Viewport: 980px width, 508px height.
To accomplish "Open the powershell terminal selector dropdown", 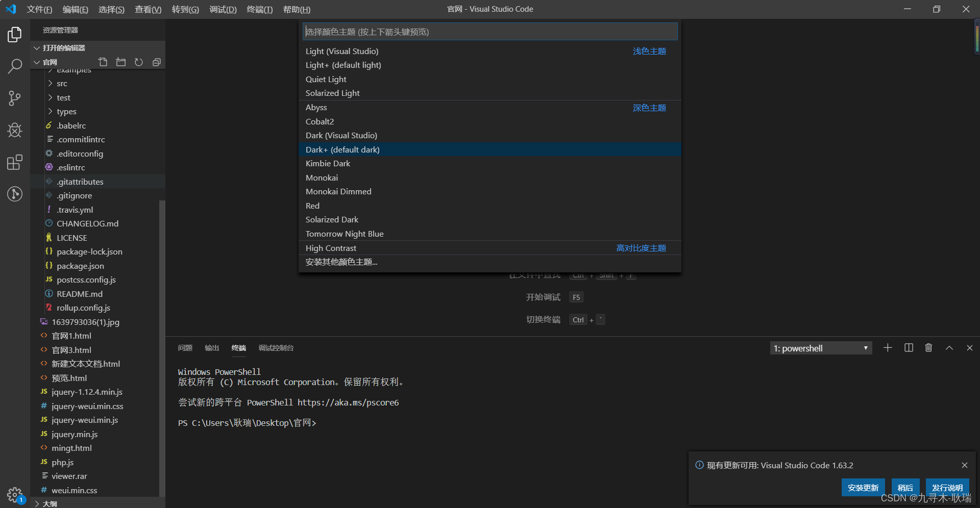I will pyautogui.click(x=821, y=348).
